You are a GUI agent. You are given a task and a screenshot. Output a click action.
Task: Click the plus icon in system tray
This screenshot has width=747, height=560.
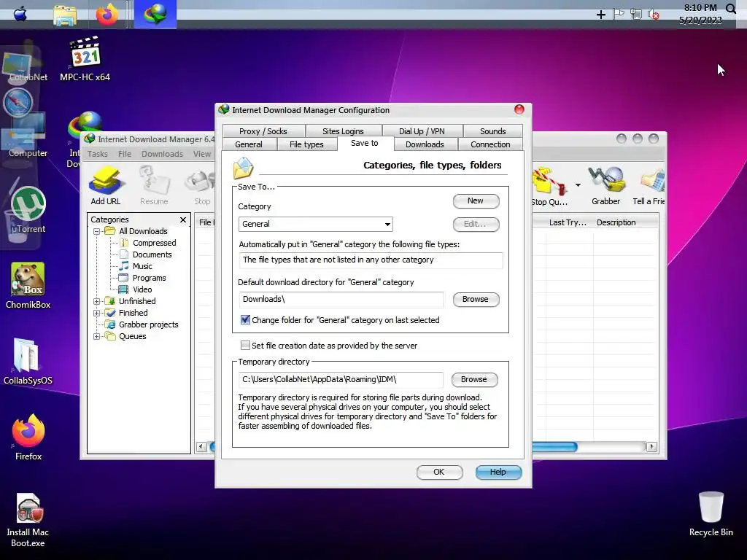[601, 15]
